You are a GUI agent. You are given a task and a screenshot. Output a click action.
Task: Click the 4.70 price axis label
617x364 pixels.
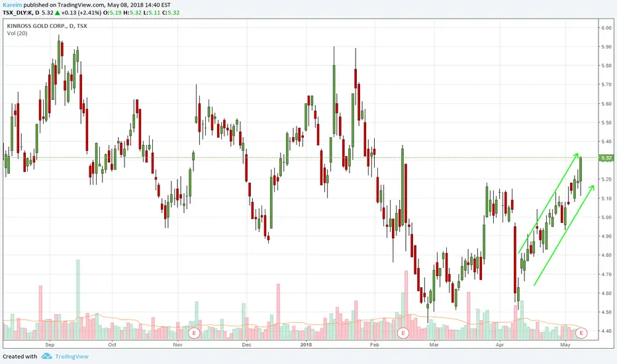[606, 274]
